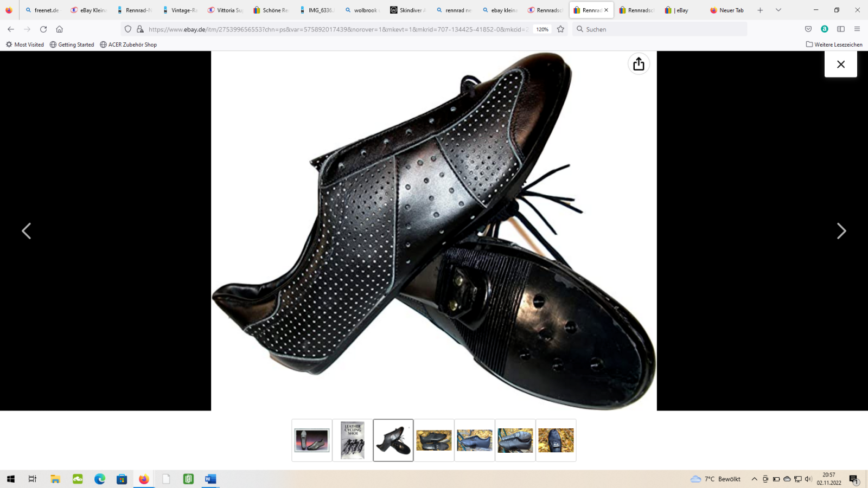Screen dimensions: 868x488
Task: Open Windows Start menu
Action: 10,479
